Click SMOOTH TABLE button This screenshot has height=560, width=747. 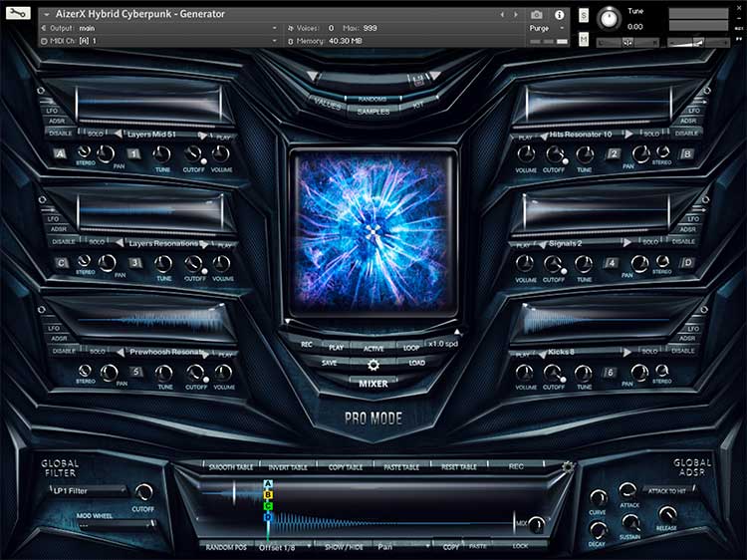tap(231, 467)
